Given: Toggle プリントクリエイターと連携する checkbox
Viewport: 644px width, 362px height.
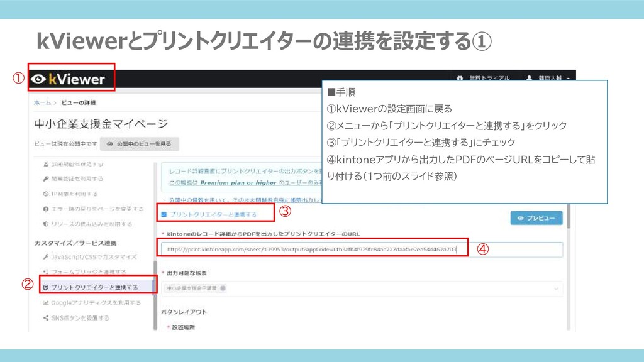Looking at the screenshot, I should [x=164, y=215].
